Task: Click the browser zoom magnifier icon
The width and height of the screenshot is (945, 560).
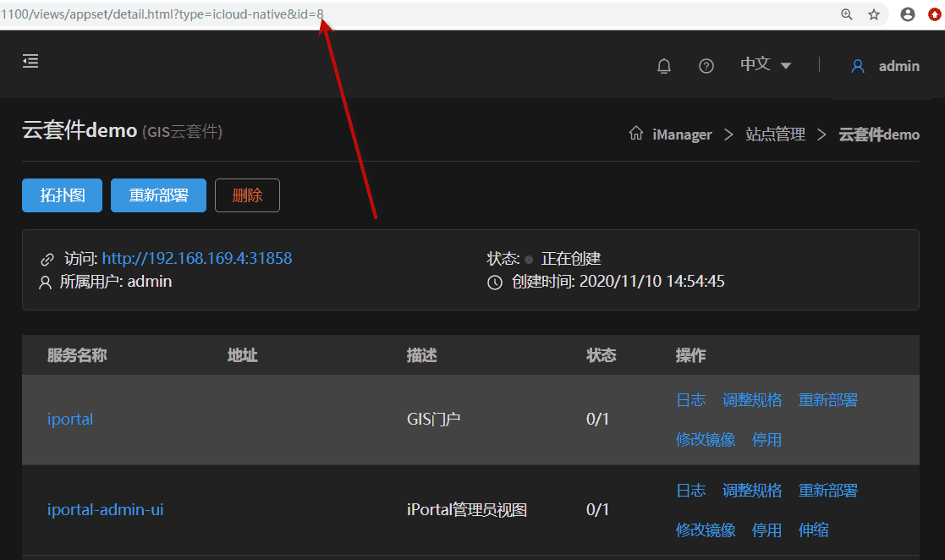Action: [x=847, y=14]
